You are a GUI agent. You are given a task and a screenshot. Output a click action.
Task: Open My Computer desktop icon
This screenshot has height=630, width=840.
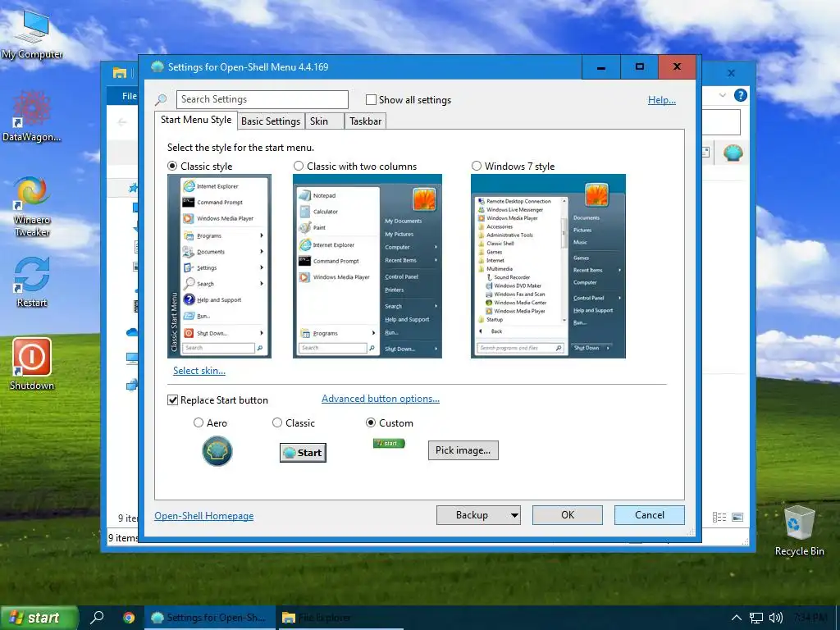(32, 34)
